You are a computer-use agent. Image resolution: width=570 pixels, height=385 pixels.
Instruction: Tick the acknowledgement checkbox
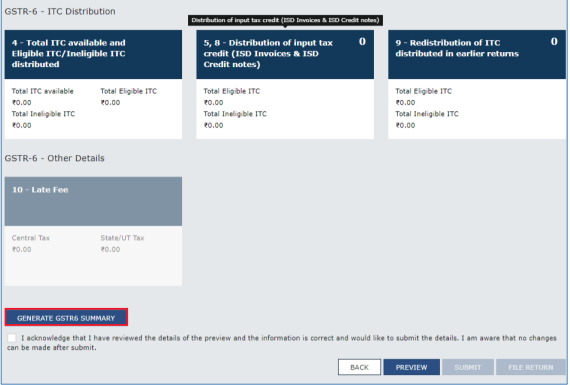(x=12, y=338)
